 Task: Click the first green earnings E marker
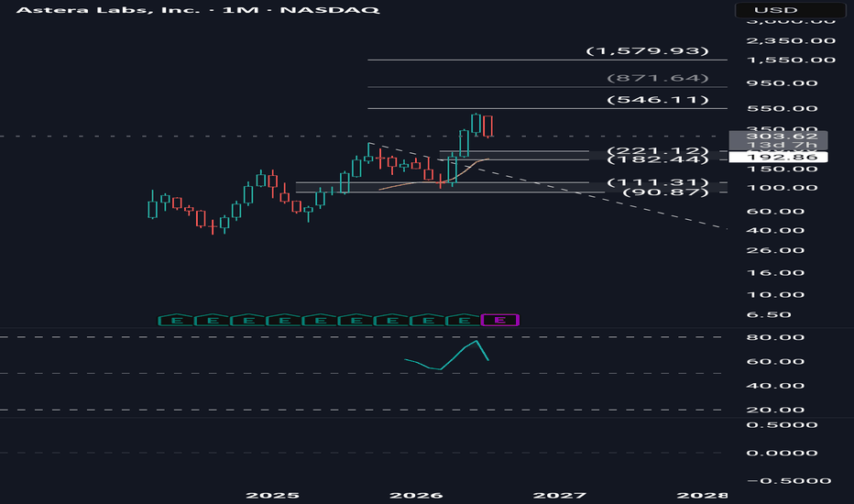(177, 320)
